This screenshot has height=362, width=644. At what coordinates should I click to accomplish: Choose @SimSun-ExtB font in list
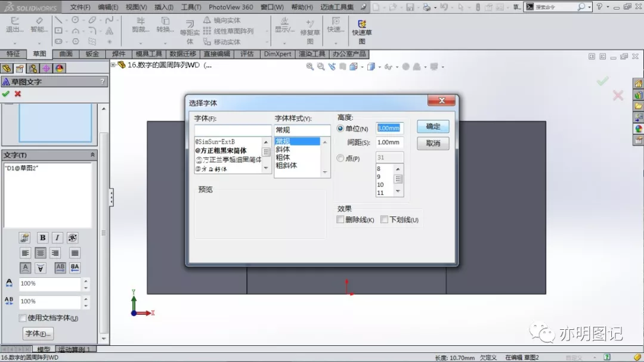click(x=215, y=142)
